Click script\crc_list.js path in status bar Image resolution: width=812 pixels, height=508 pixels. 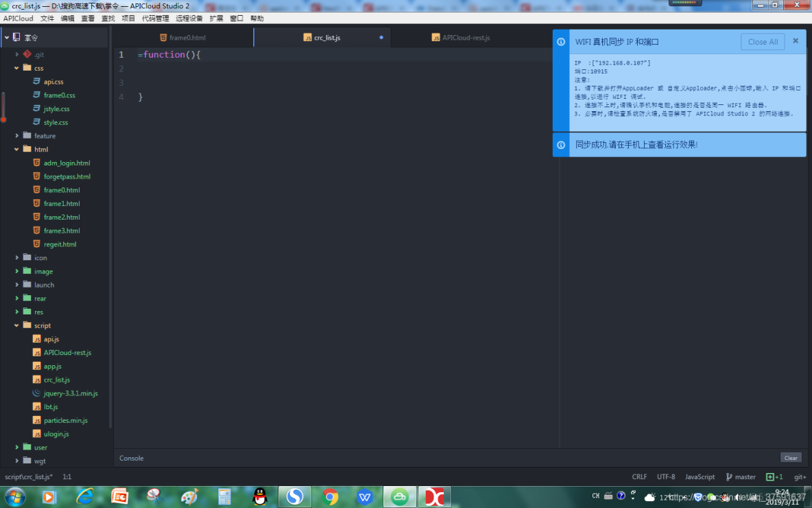29,477
